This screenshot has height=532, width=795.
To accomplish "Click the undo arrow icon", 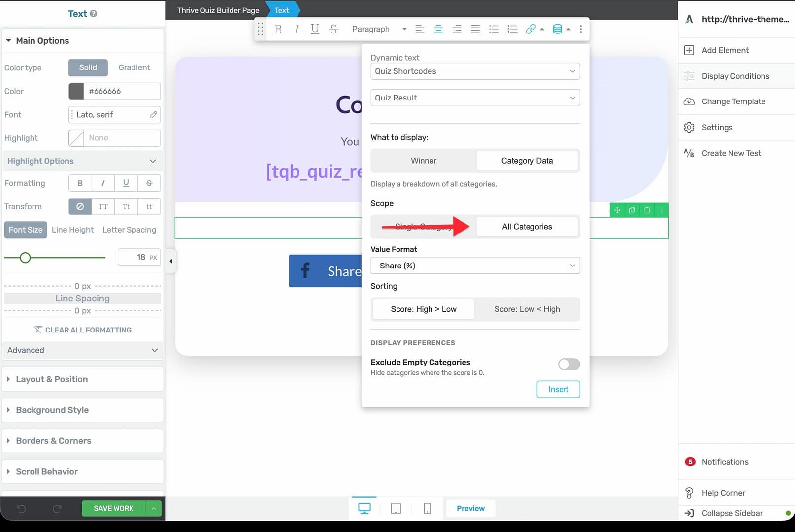I will [x=21, y=509].
